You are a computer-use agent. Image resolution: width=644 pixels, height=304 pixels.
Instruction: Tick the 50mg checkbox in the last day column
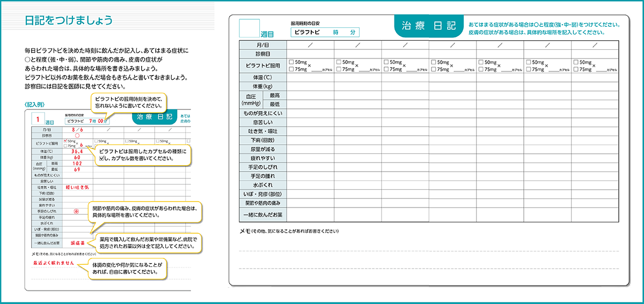[x=576, y=63]
